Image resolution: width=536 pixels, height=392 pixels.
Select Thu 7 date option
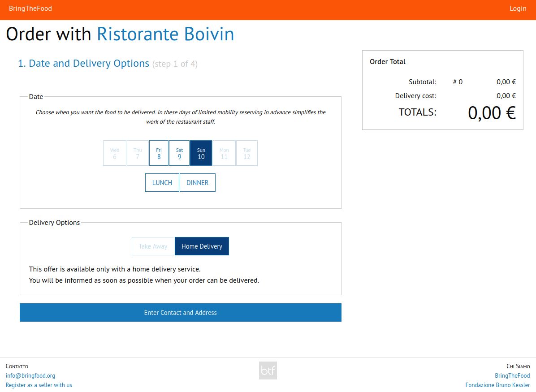(x=138, y=153)
